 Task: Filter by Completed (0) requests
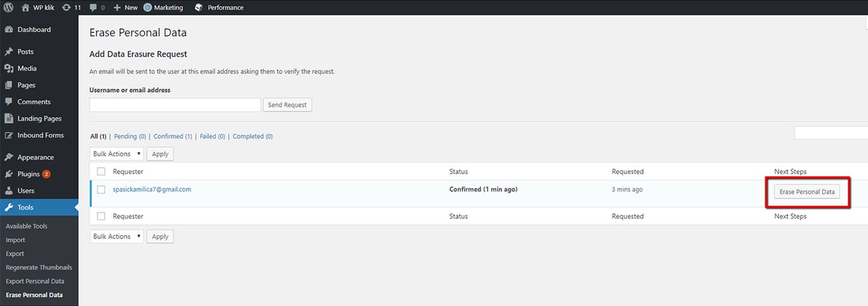click(252, 136)
